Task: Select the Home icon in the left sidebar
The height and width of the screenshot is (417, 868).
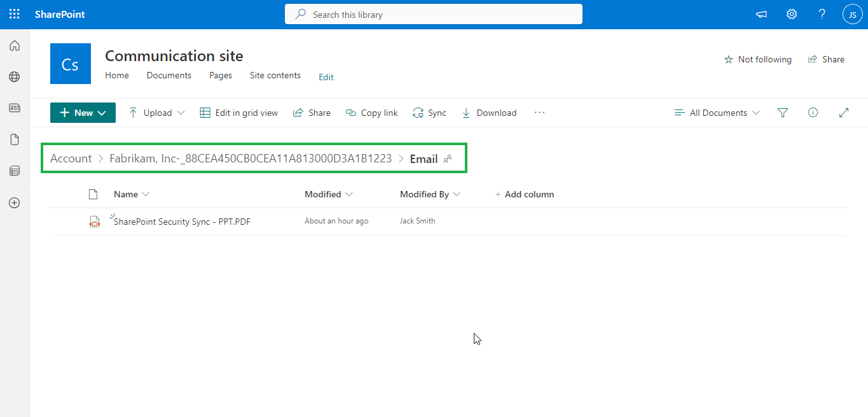Action: (x=14, y=45)
